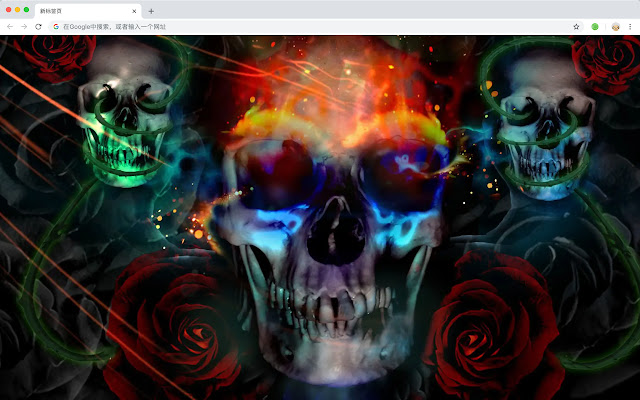Click the green fullscreen window button
The height and width of the screenshot is (400, 640).
(27, 9)
